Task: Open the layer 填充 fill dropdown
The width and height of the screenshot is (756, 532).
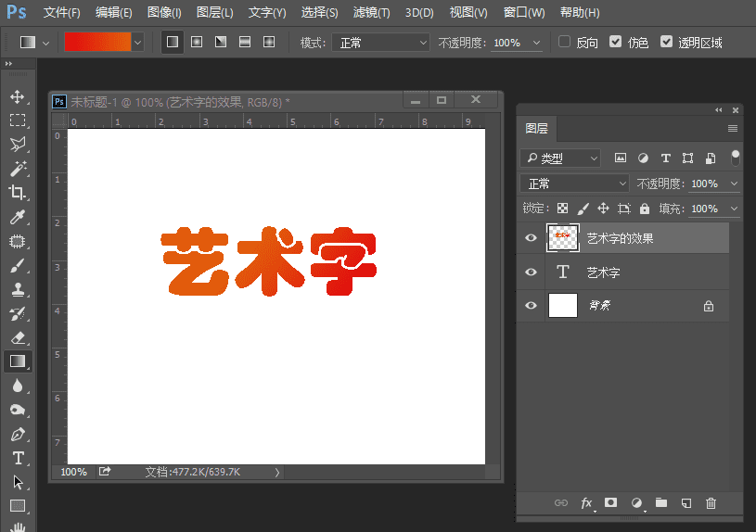Action: coord(735,209)
